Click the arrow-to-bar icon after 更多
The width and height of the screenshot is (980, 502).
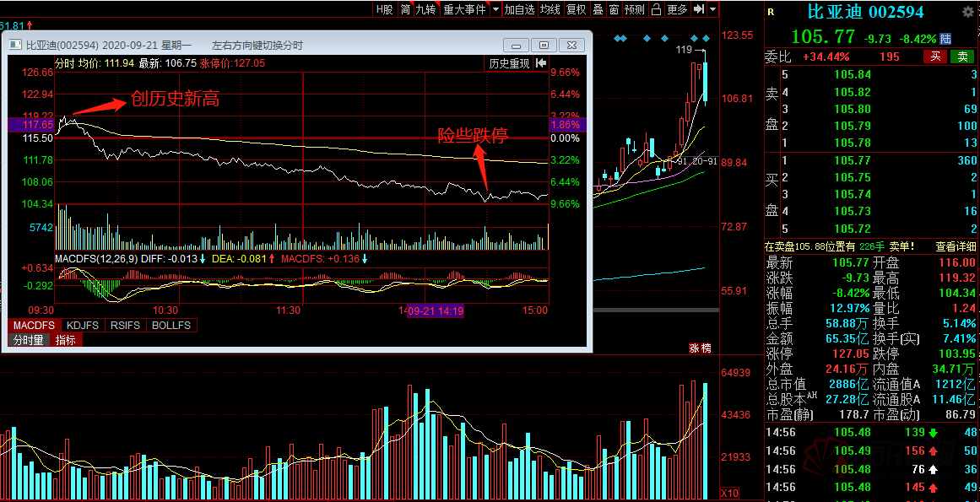pos(699,9)
